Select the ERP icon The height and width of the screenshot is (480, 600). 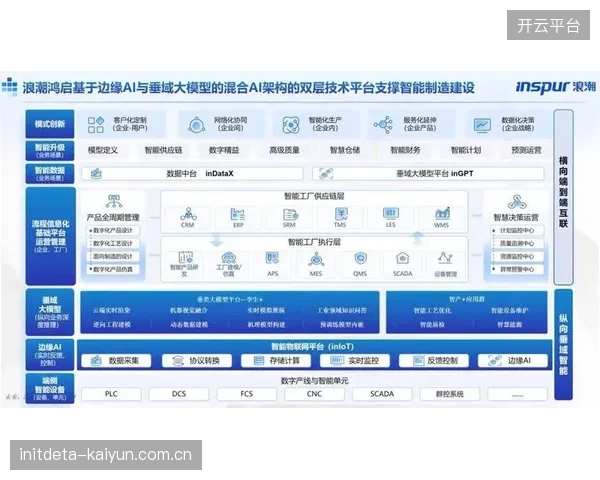pyautogui.click(x=238, y=214)
